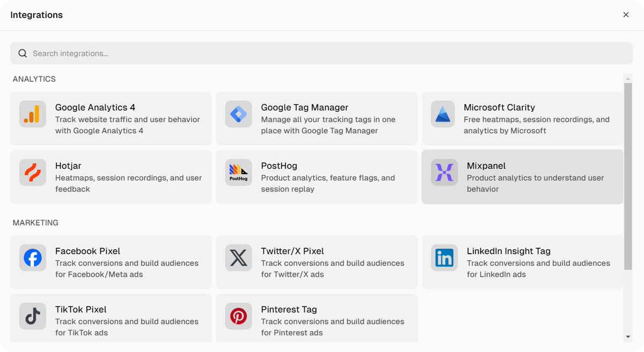Click the Google Tag Manager diamond icon
This screenshot has height=352, width=644.
(x=238, y=114)
